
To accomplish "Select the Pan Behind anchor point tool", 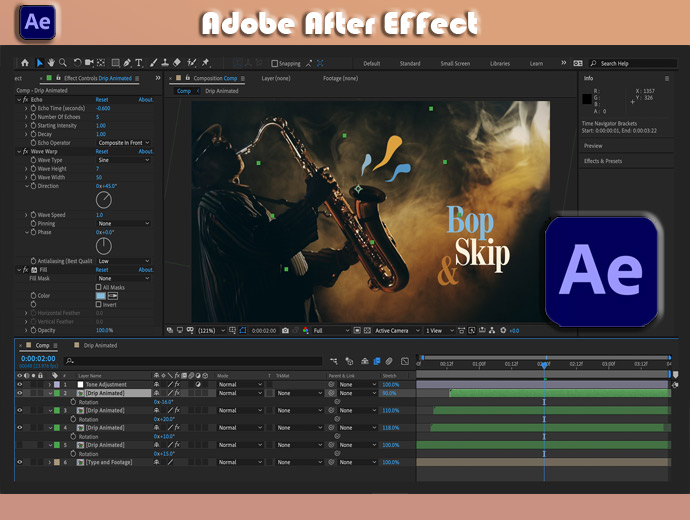I will (x=101, y=63).
